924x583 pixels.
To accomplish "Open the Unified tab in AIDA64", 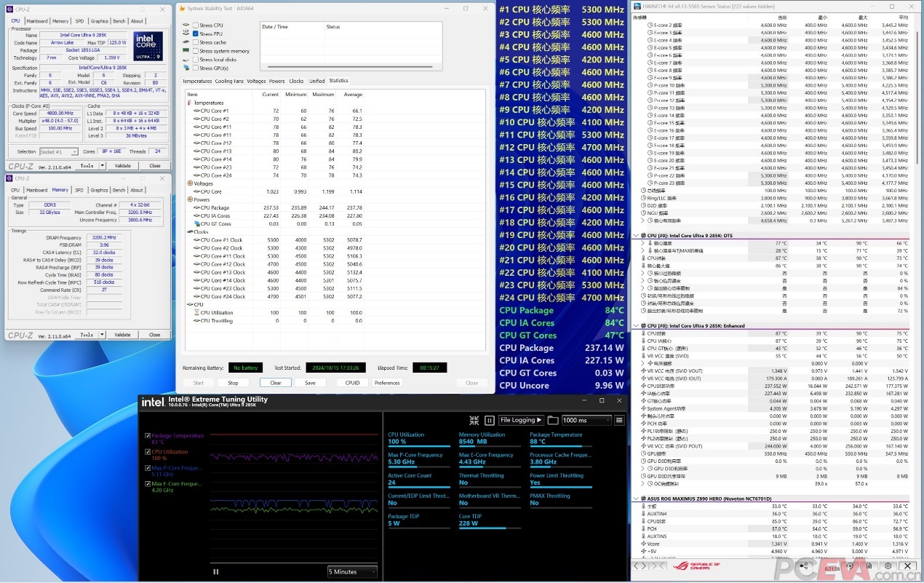I will click(x=316, y=82).
